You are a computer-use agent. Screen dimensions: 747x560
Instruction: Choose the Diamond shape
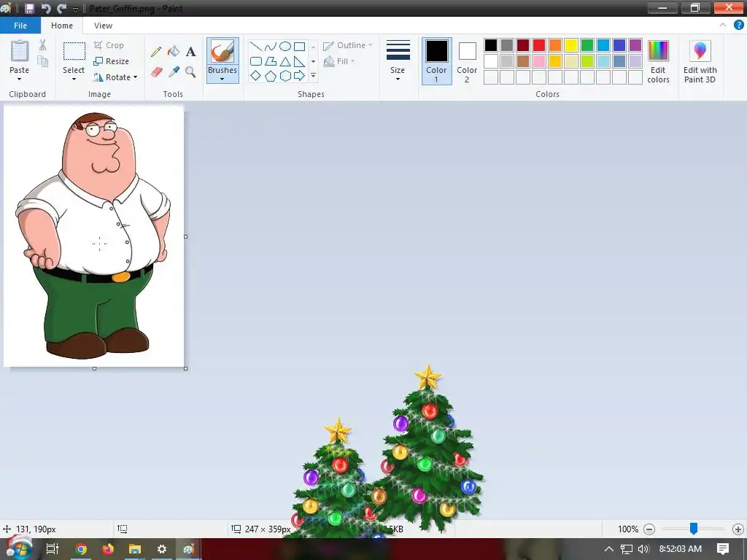click(256, 76)
